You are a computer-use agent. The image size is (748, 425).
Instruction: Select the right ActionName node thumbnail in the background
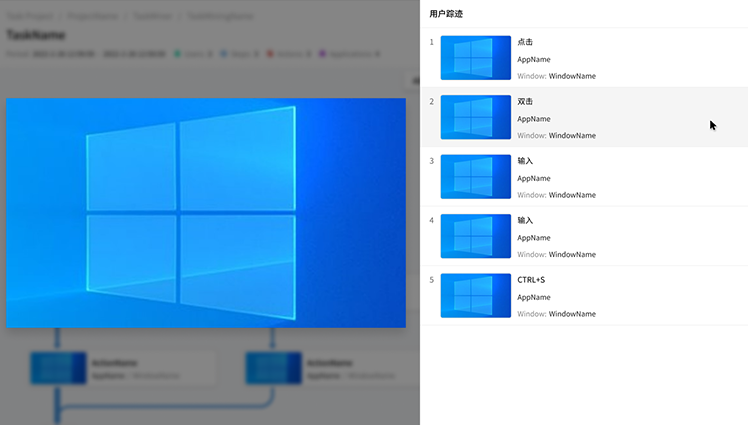[x=273, y=368]
